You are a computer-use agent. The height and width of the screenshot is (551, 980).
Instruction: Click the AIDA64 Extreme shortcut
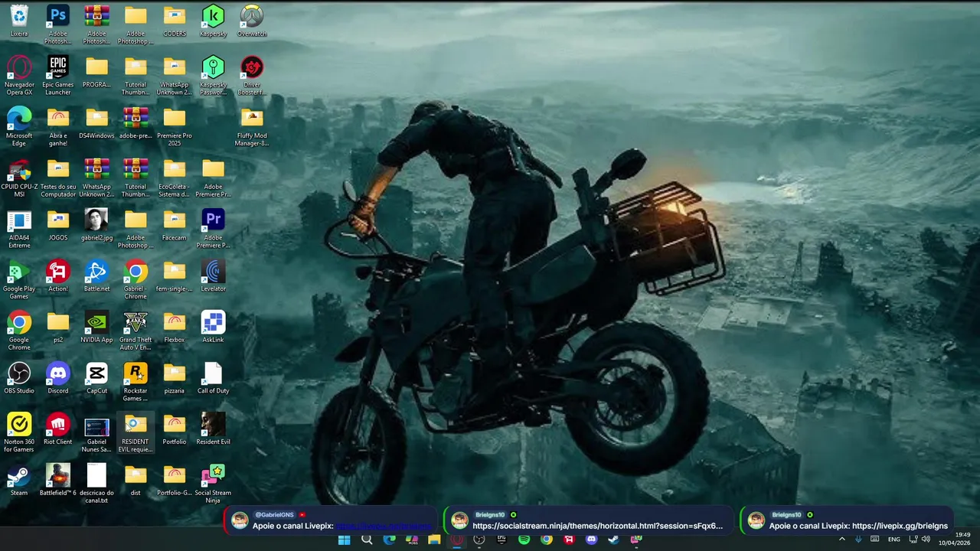coord(19,228)
